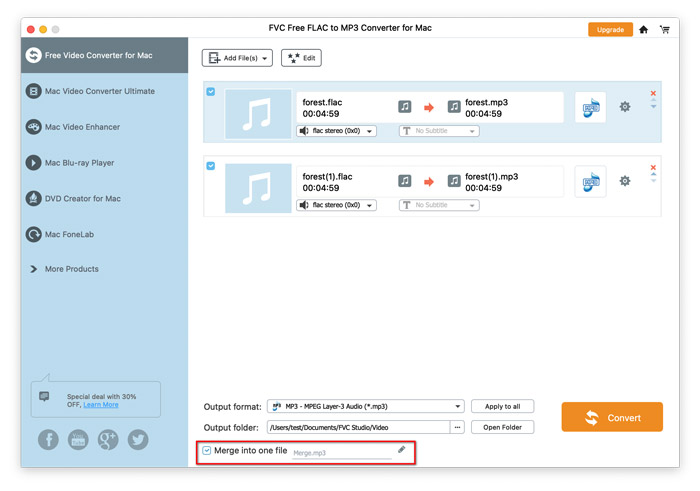This screenshot has height=491, width=700.
Task: Uncheck the forest.flac checkbox
Action: (x=211, y=92)
